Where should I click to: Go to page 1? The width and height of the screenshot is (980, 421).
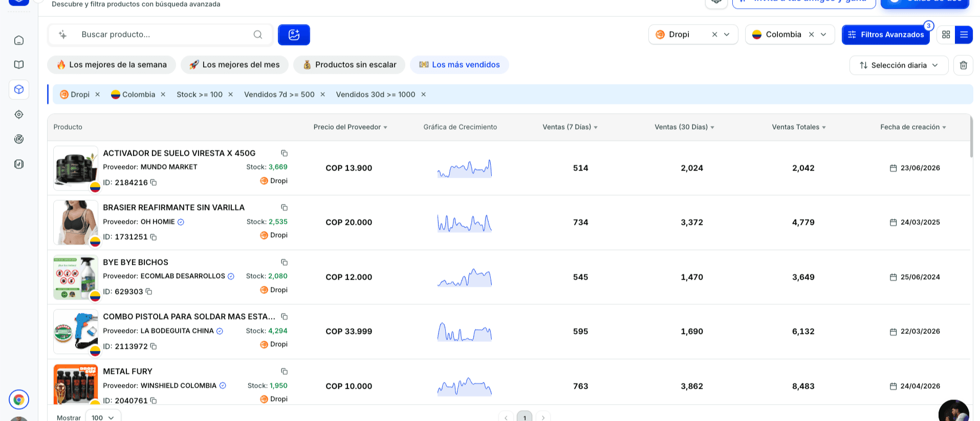click(x=525, y=417)
